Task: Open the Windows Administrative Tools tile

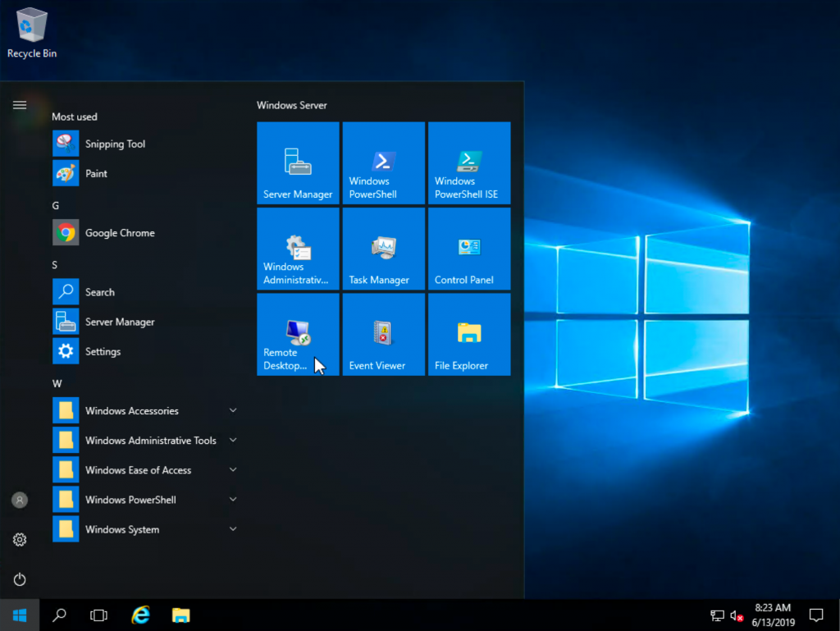Action: (298, 249)
